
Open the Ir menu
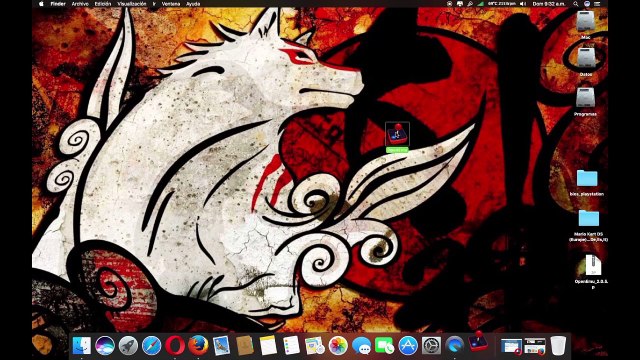(154, 4)
